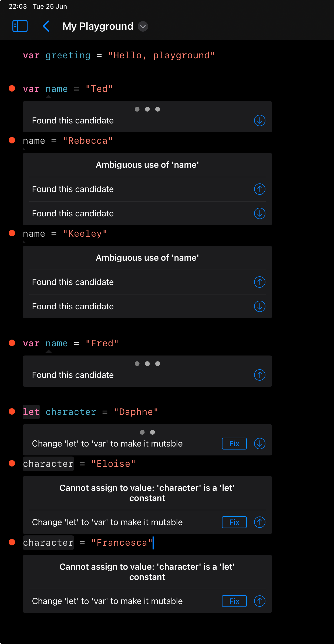Click up arrow in the "Rebecca" error box

[x=259, y=189]
